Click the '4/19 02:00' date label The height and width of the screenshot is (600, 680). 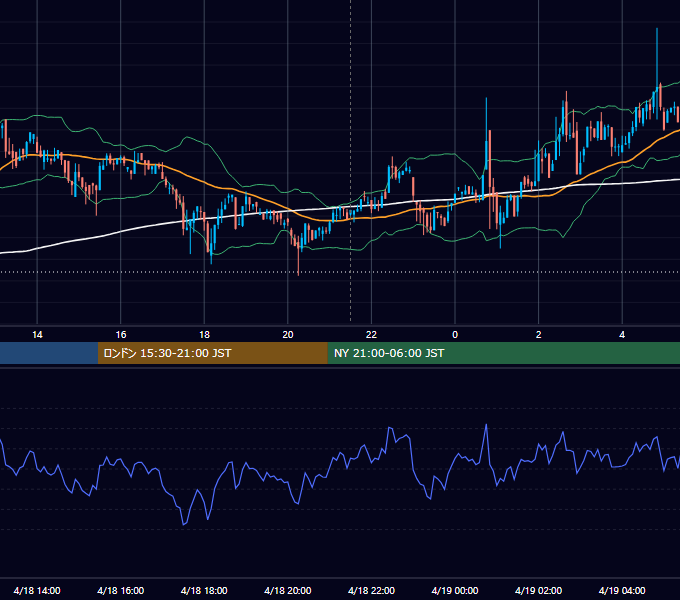pyautogui.click(x=539, y=590)
